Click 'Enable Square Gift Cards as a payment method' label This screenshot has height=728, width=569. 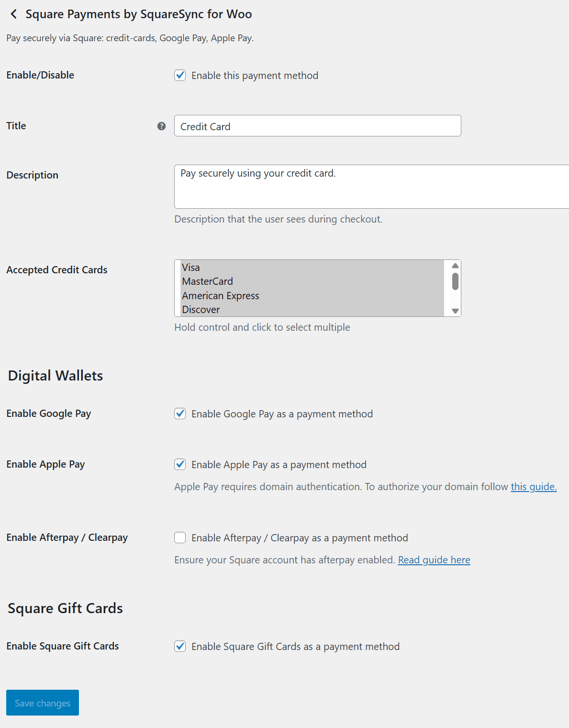tap(295, 647)
